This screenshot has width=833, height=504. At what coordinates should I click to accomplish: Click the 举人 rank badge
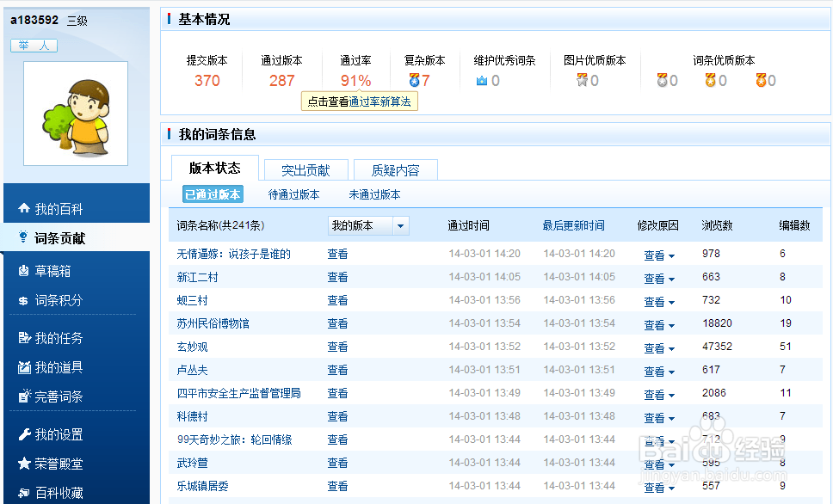click(x=34, y=46)
